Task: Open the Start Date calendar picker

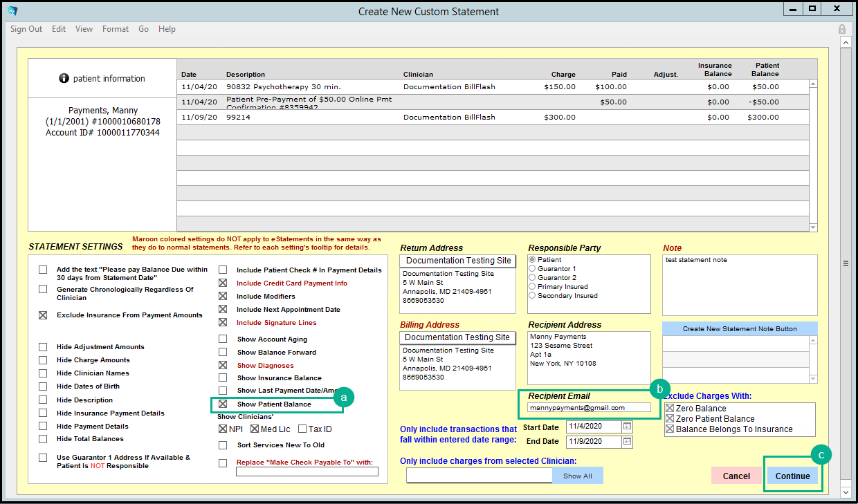Action: pyautogui.click(x=627, y=427)
